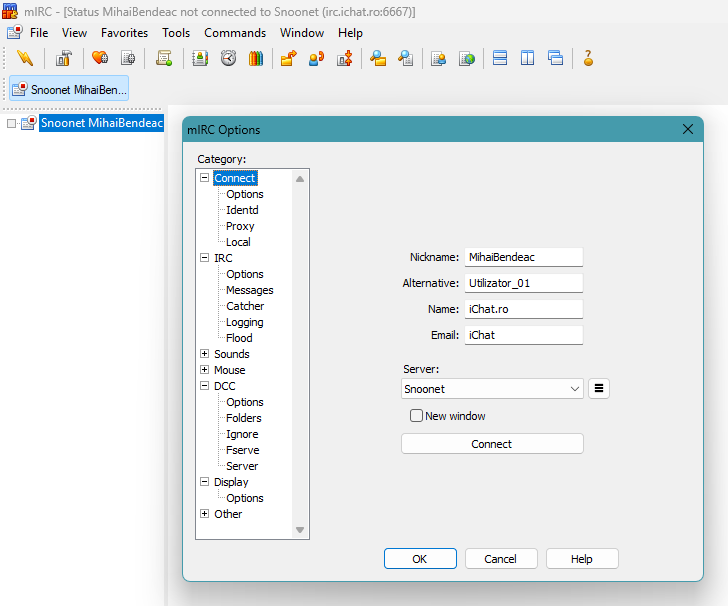Image resolution: width=728 pixels, height=606 pixels.
Task: Click the Tile Horizontally window icon
Action: coord(500,58)
